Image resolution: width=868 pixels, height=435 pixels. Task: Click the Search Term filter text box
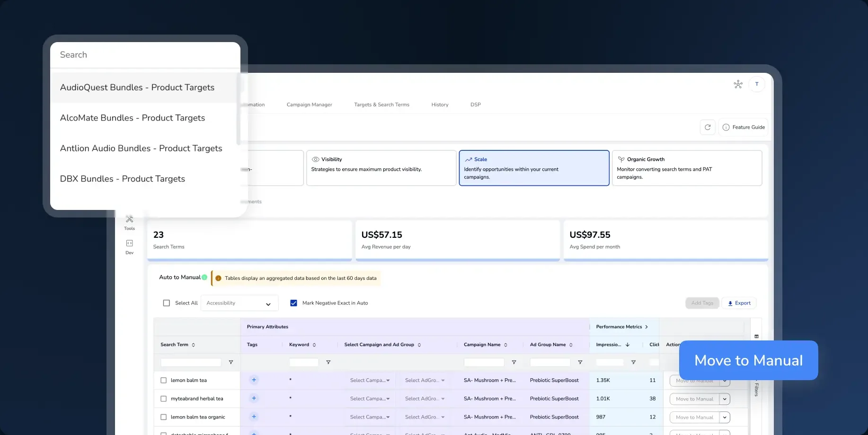pyautogui.click(x=191, y=362)
